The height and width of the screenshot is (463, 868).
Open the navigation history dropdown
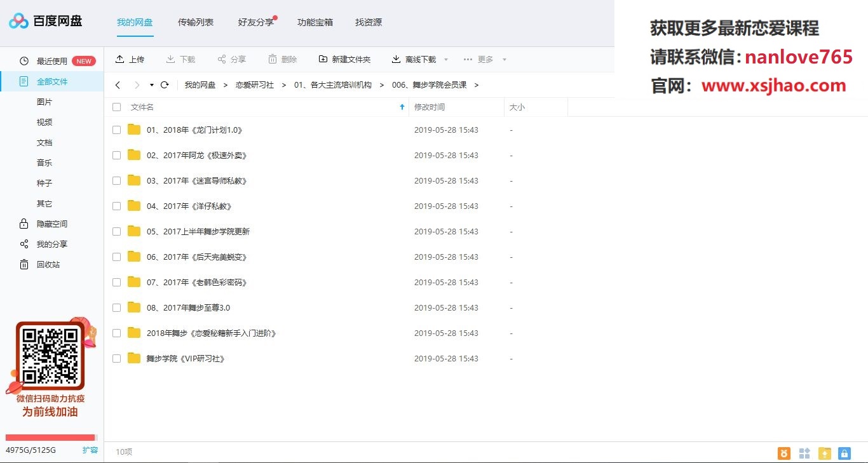(152, 84)
